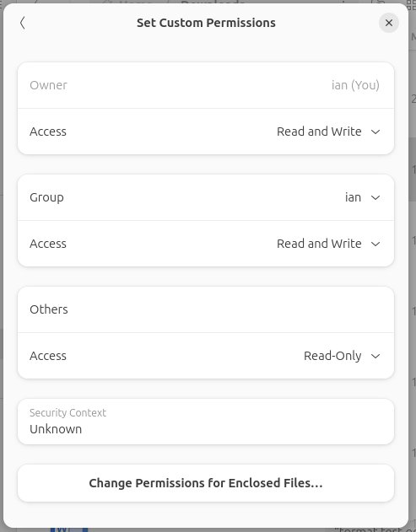The image size is (416, 532).
Task: Go back using the left chevron arrow
Action: (23, 23)
